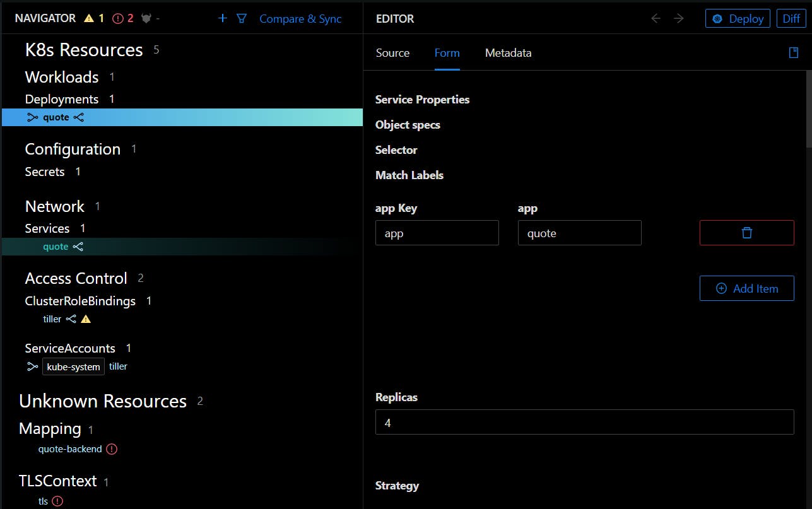Switch to the Source tab
Viewport: 812px width, 509px height.
[392, 53]
